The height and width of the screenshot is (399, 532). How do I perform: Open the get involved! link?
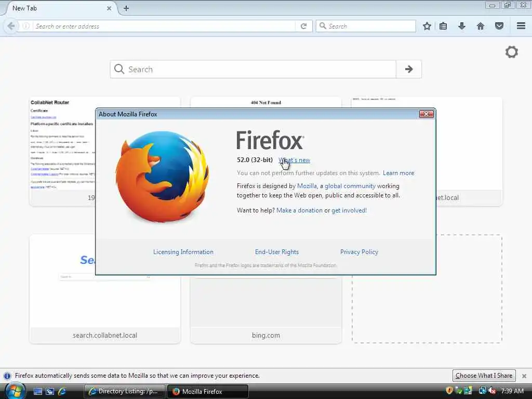349,210
